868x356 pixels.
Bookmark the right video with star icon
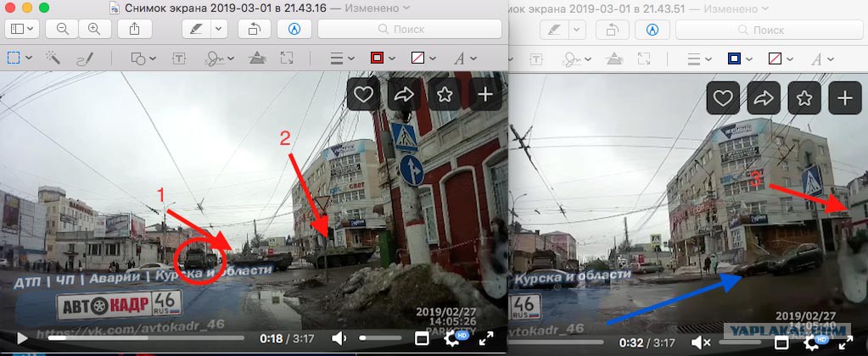[804, 97]
